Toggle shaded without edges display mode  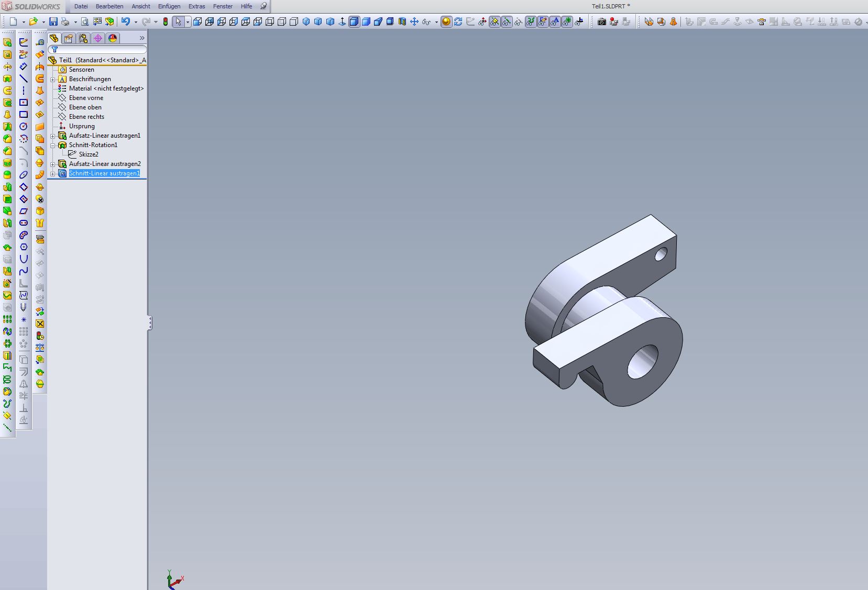pyautogui.click(x=366, y=21)
